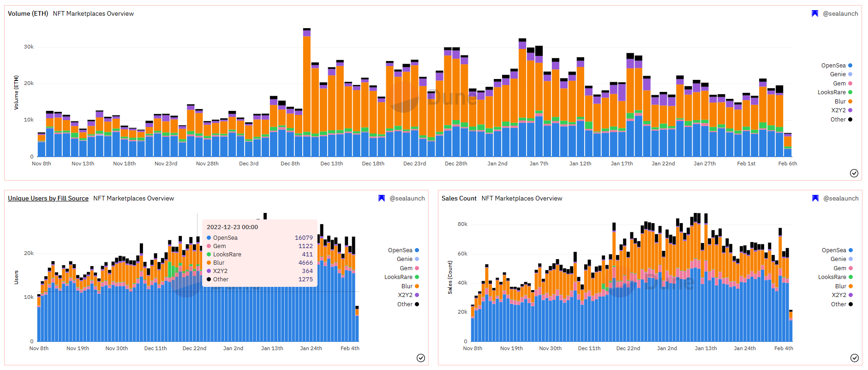Click the sealaunch logo icon in Volume chart
This screenshot has width=868, height=370.
coord(815,13)
